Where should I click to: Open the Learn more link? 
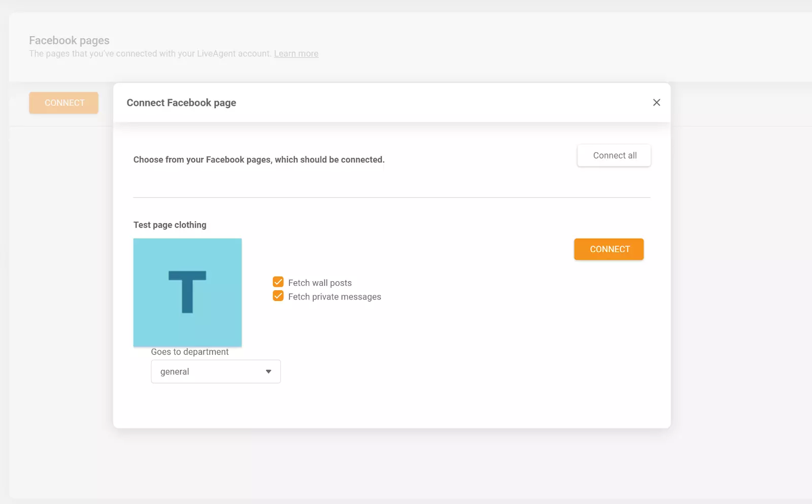tap(296, 53)
